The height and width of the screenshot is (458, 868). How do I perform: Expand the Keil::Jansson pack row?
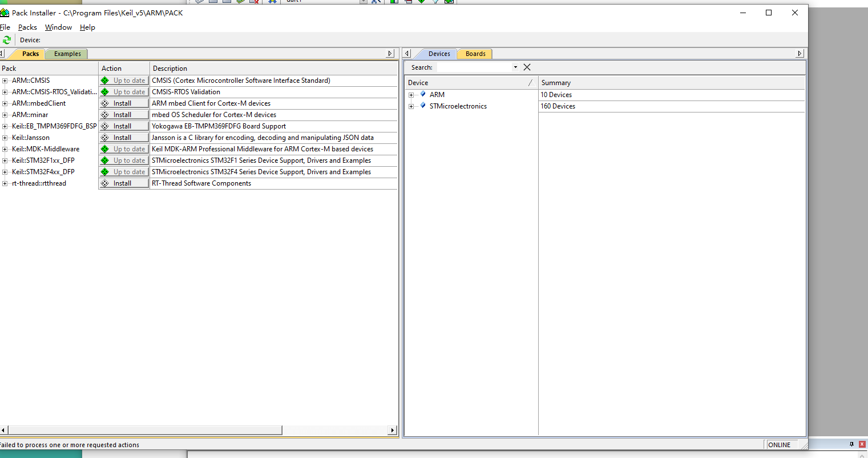coord(5,138)
